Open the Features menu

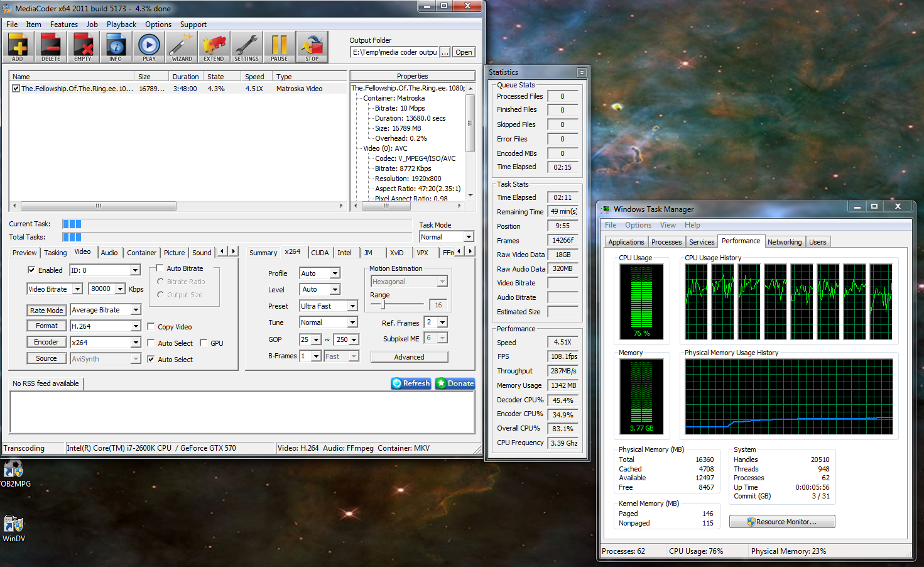pos(64,25)
